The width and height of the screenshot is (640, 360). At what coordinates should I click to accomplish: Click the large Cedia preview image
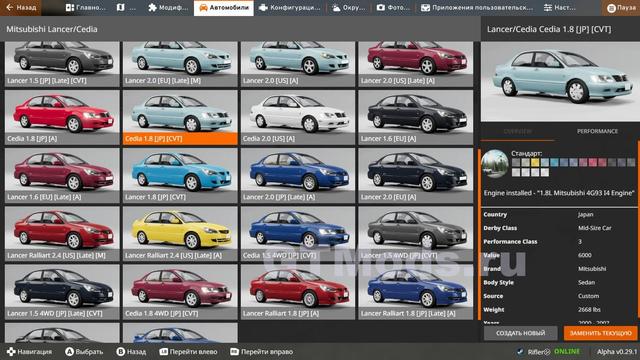coord(560,82)
